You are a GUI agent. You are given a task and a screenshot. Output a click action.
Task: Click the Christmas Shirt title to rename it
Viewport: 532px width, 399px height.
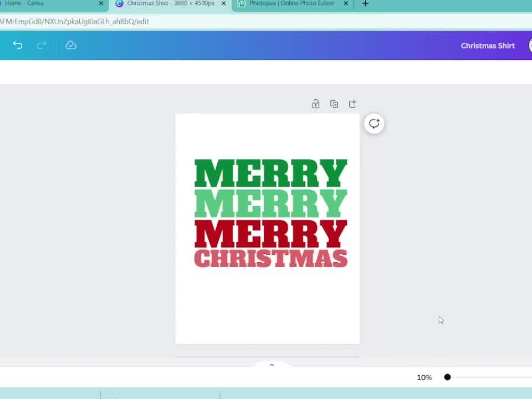(488, 45)
